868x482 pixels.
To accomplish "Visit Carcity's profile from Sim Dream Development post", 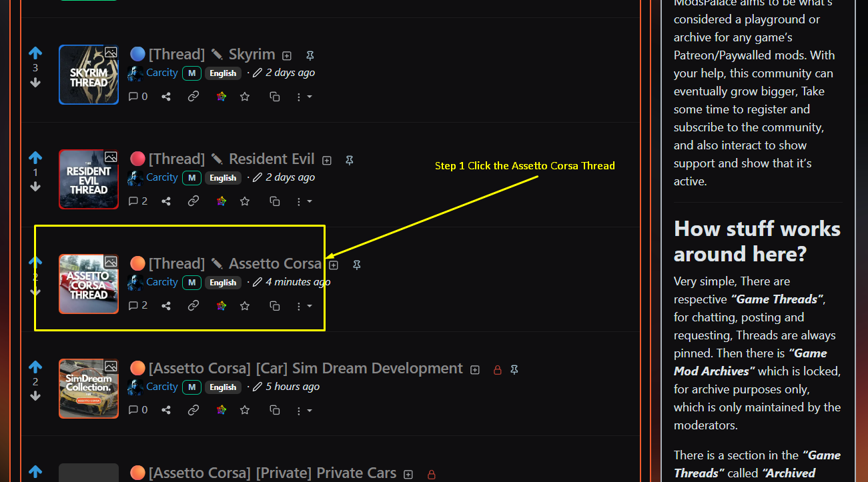I will [x=161, y=387].
